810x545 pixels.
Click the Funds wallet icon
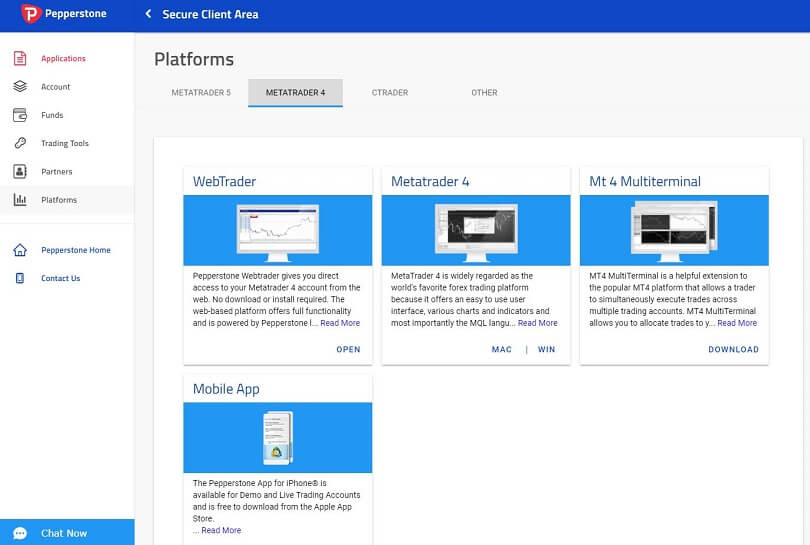(20, 115)
